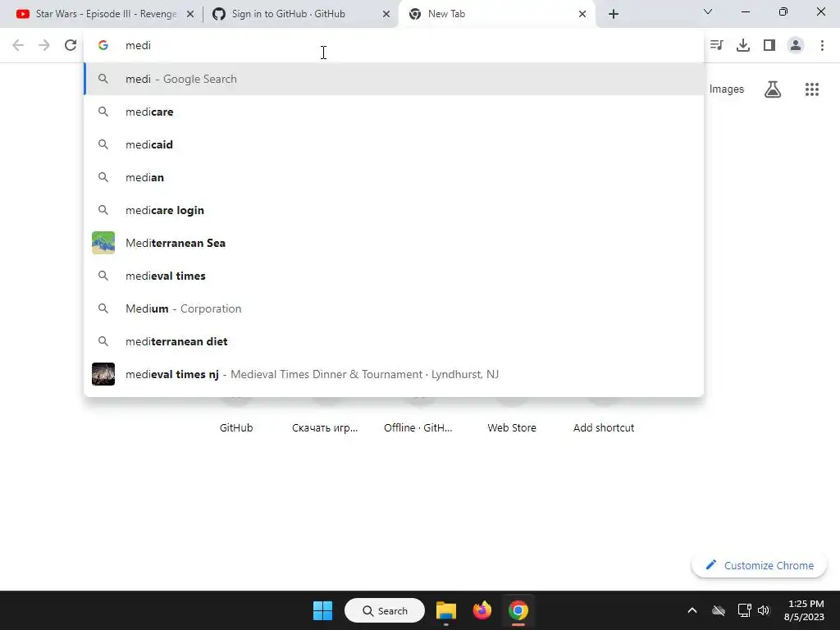
Task: Click the Google icon in address bar
Action: pos(103,46)
